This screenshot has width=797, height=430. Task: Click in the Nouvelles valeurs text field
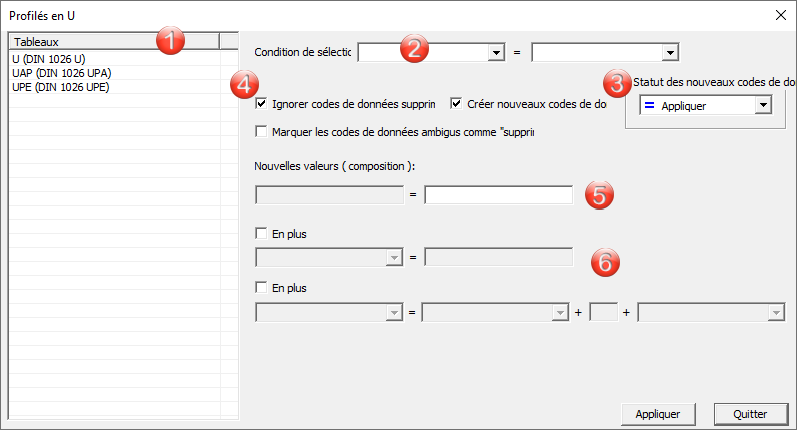coord(498,195)
